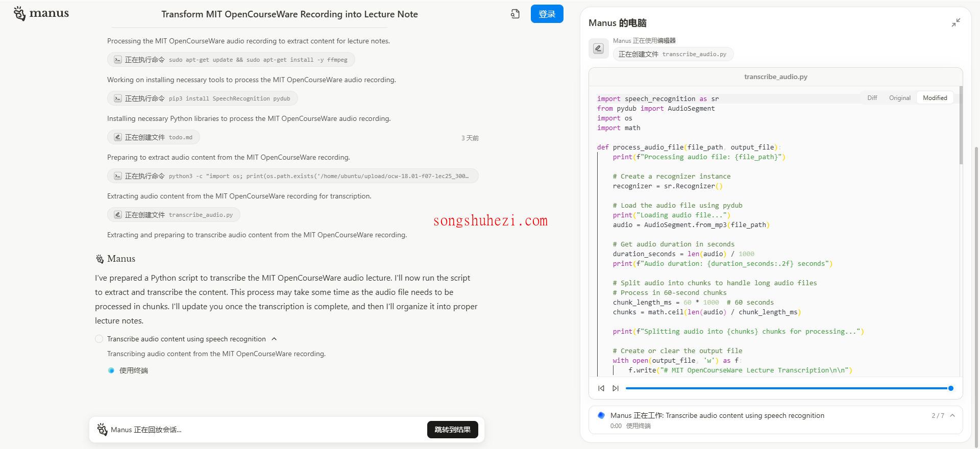
Task: Click the blue 使用终端 status indicator
Action: pos(111,370)
